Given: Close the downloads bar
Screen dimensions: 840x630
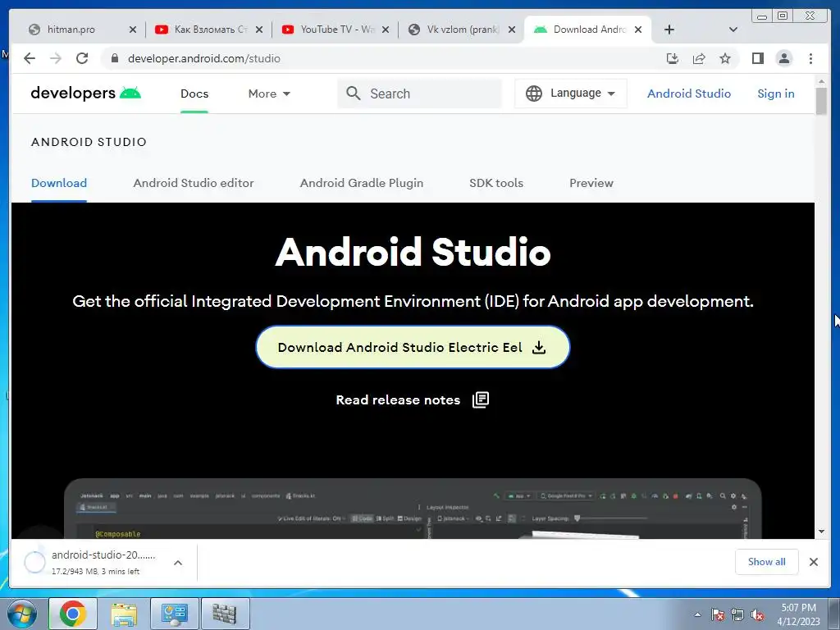Looking at the screenshot, I should (x=814, y=561).
